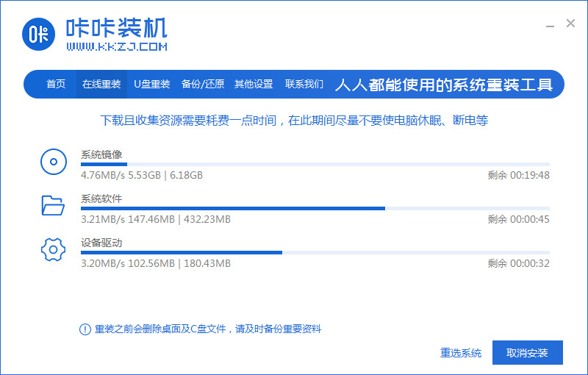
Task: Click the 系统镜像 download progress bar
Action: click(315, 164)
